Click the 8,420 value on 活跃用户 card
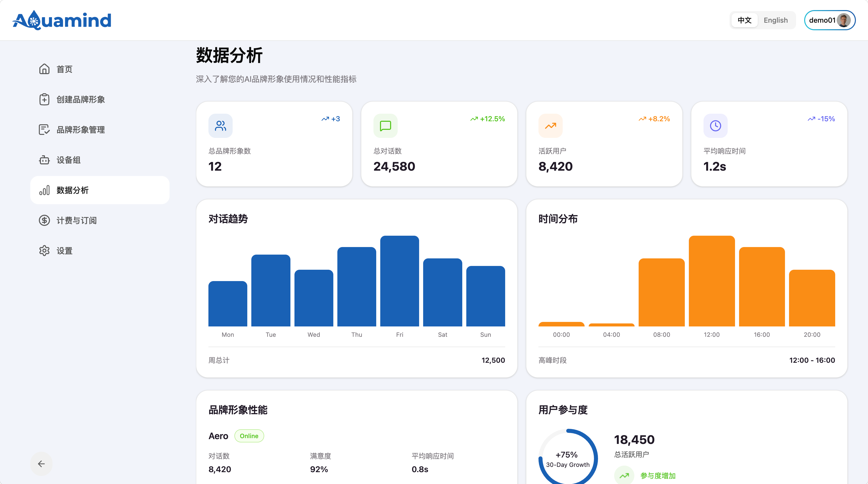The width and height of the screenshot is (868, 484). [x=556, y=166]
